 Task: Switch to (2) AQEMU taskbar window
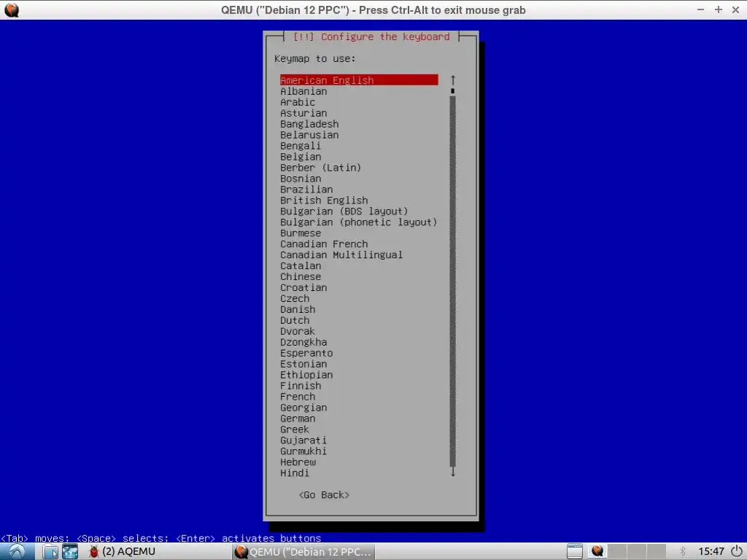pos(122,551)
